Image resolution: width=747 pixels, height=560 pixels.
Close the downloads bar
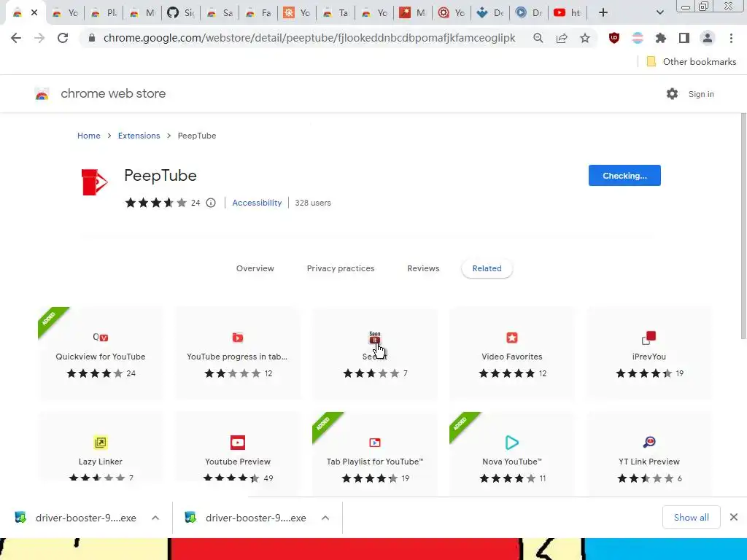[734, 517]
